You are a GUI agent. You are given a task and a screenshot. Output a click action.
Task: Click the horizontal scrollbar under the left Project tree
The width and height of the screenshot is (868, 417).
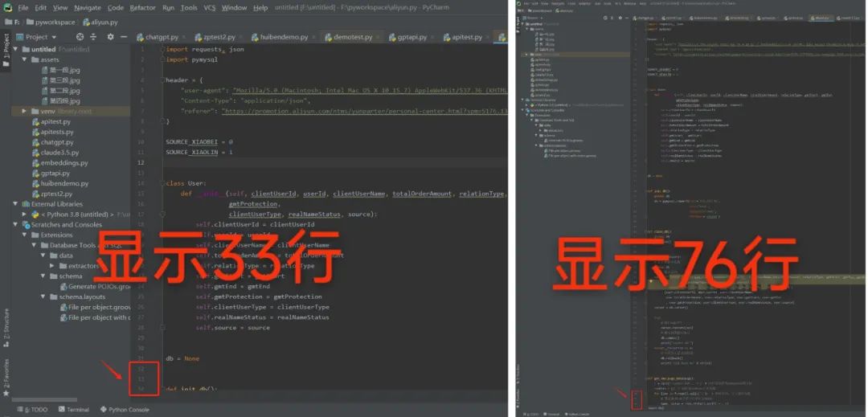(x=44, y=400)
